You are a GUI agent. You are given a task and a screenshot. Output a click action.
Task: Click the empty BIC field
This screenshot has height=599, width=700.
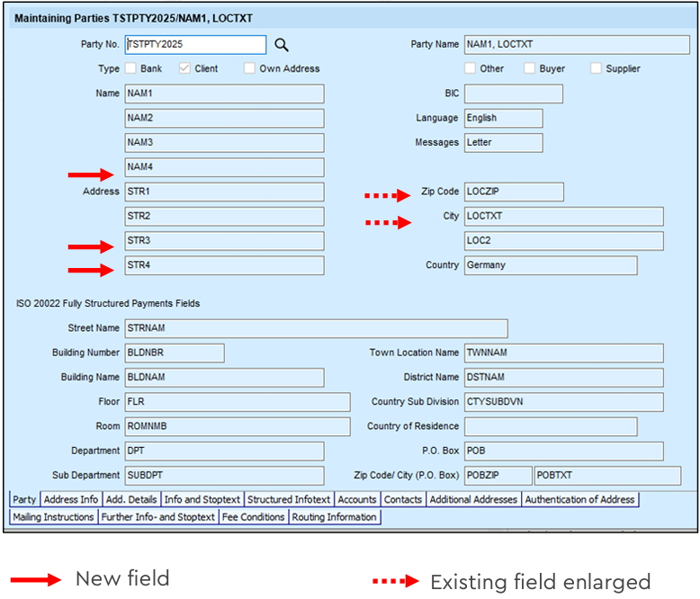pyautogui.click(x=514, y=94)
